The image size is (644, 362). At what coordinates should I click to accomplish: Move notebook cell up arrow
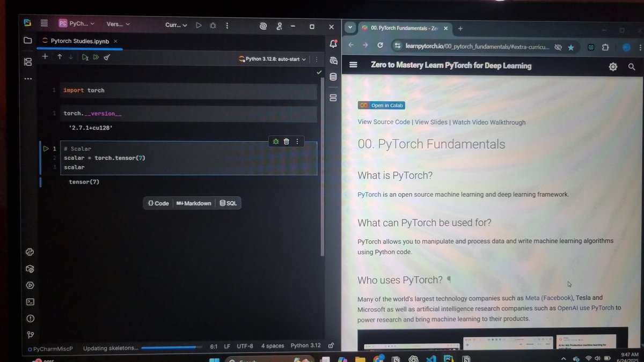[x=59, y=57]
